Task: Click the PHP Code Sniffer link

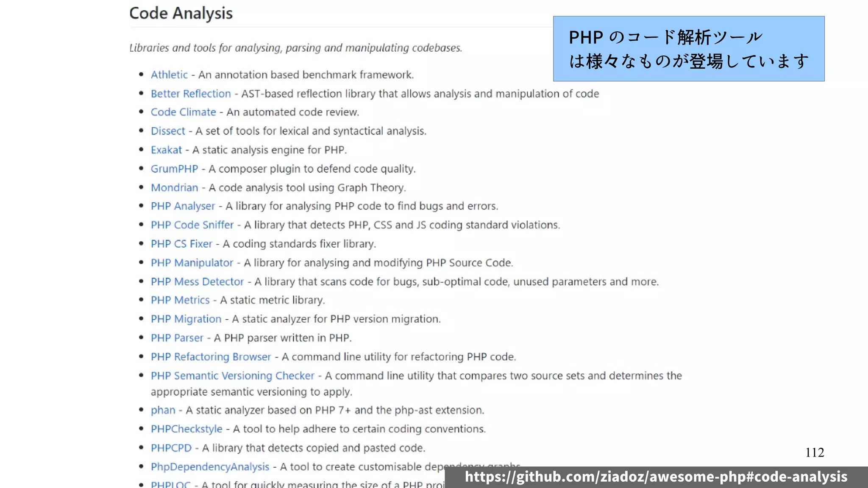Action: pyautogui.click(x=192, y=225)
